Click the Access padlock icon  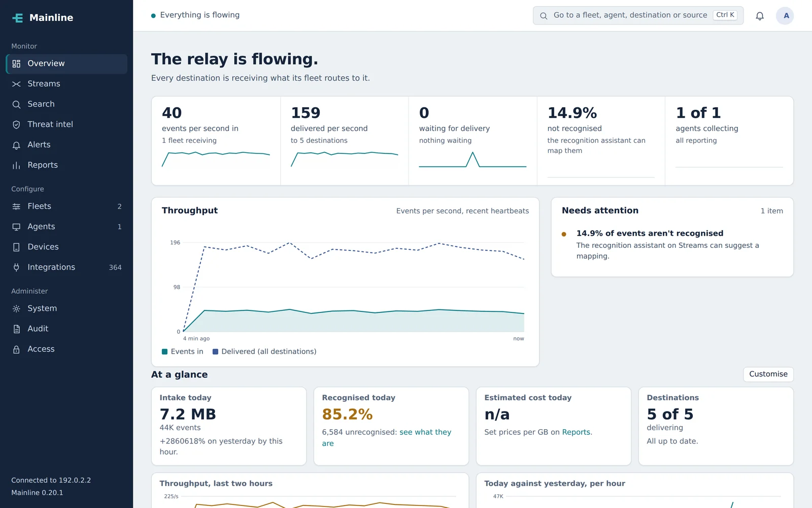coord(16,349)
